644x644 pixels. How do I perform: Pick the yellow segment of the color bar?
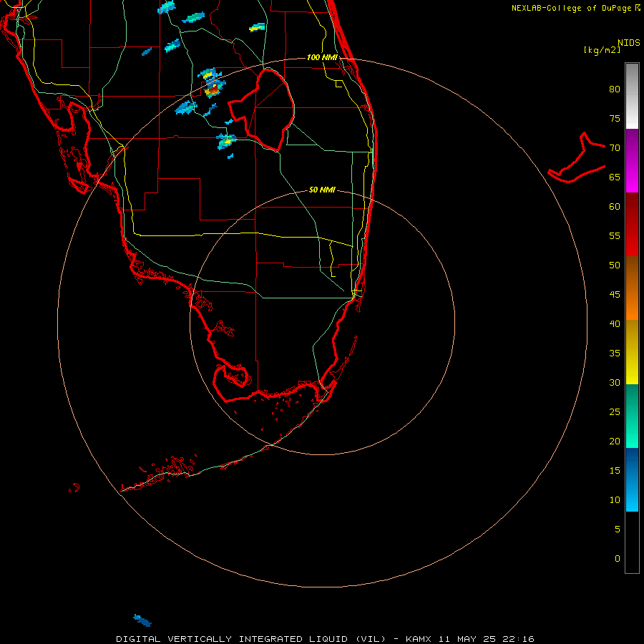632,352
